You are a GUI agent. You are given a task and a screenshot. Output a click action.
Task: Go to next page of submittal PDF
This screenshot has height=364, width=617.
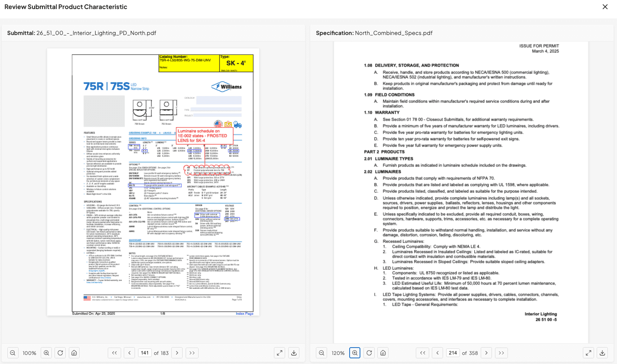(x=177, y=353)
